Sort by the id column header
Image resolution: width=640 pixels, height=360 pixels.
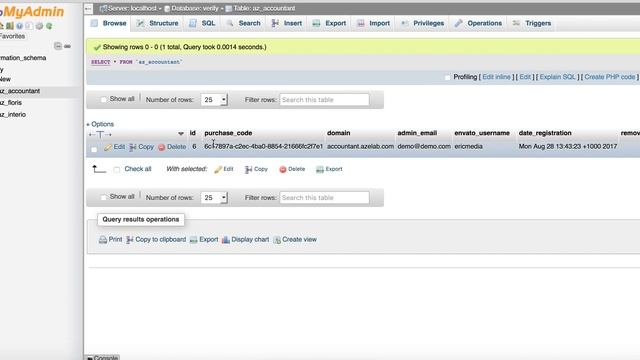193,133
